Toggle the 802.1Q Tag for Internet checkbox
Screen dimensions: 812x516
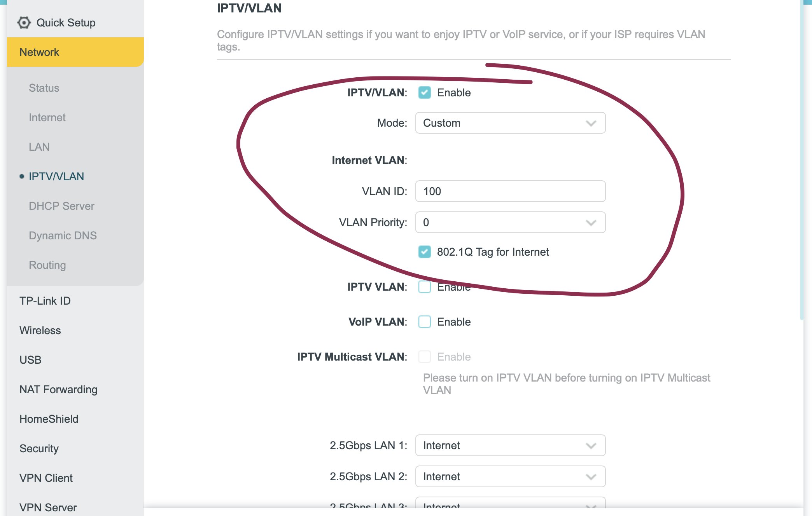click(x=424, y=252)
